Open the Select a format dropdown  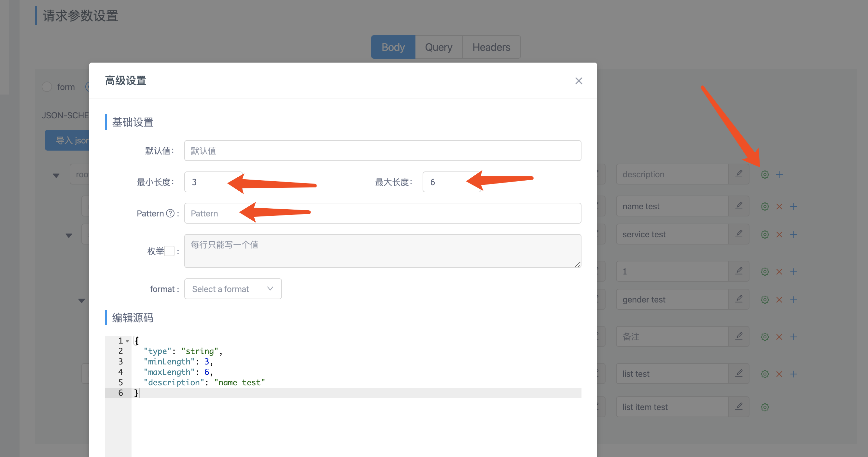(233, 289)
